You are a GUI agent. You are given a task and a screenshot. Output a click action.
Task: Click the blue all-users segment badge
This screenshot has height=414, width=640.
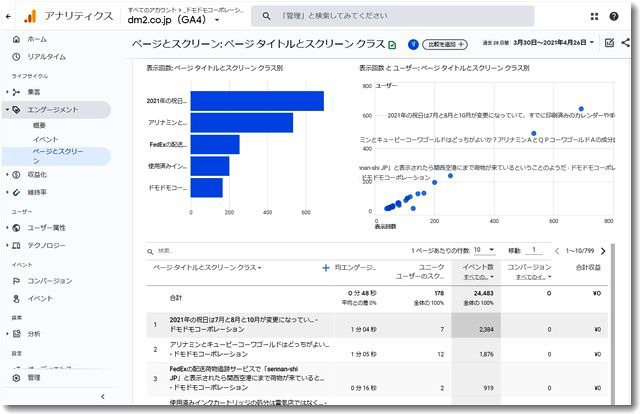(x=413, y=45)
